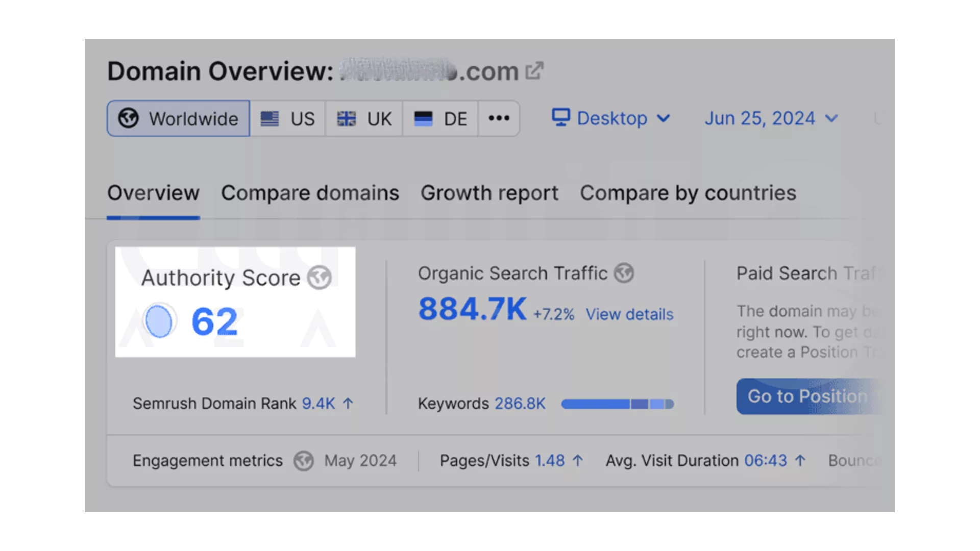This screenshot has height=551, width=980.
Task: Click the keywords distribution bar
Action: click(x=617, y=404)
